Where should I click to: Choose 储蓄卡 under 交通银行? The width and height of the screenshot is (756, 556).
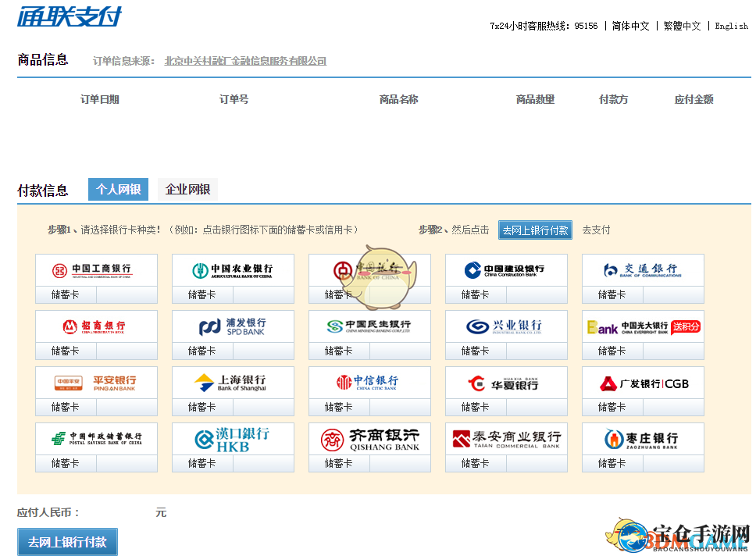[x=612, y=294]
